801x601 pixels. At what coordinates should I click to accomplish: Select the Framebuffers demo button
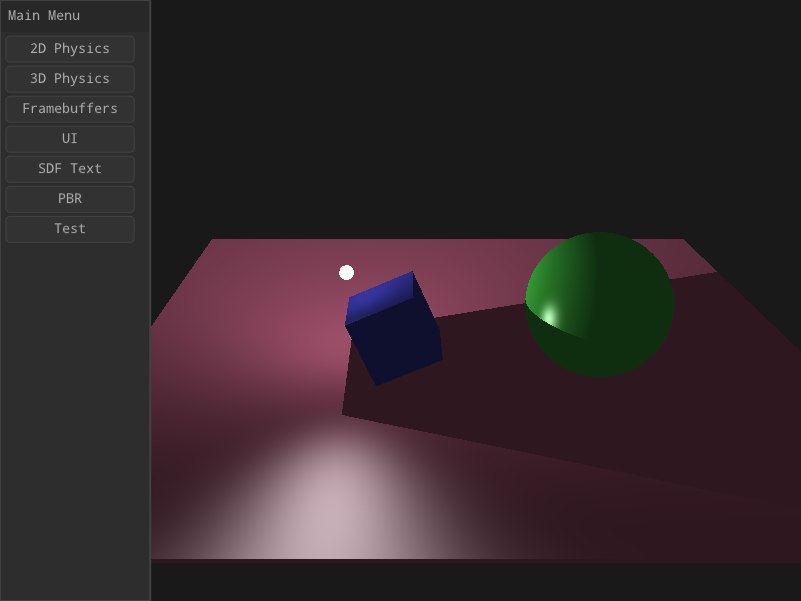70,109
